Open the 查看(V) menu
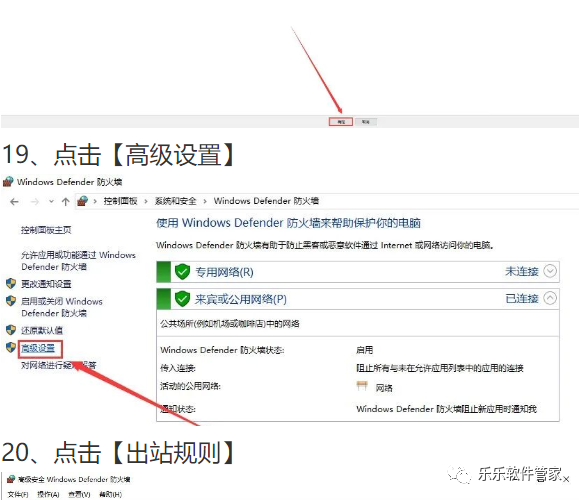 tap(79, 494)
